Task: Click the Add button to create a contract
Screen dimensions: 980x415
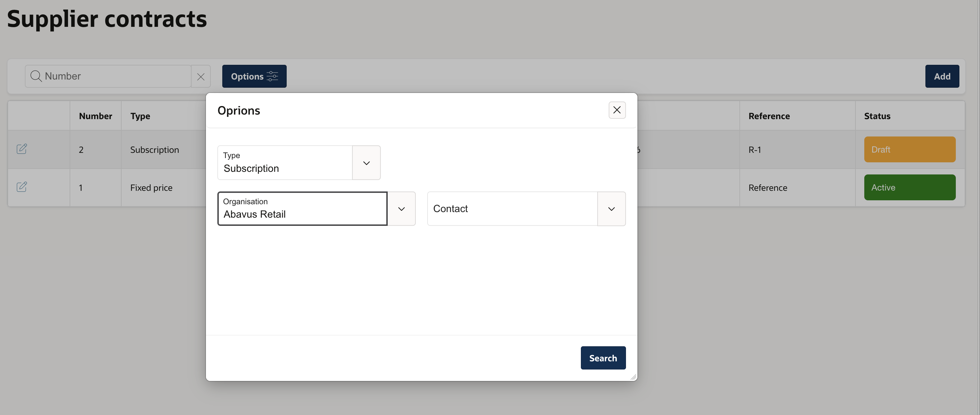Action: coord(942,76)
